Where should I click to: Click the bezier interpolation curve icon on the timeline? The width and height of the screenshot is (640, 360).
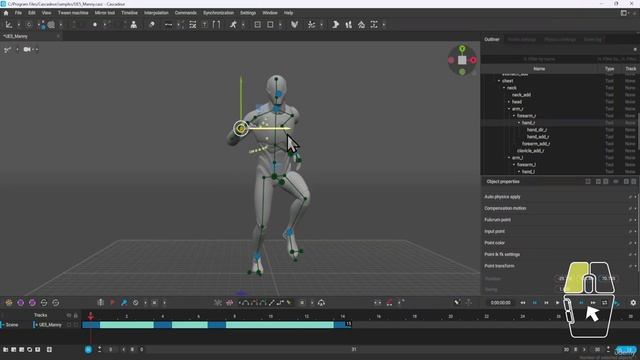245,303
